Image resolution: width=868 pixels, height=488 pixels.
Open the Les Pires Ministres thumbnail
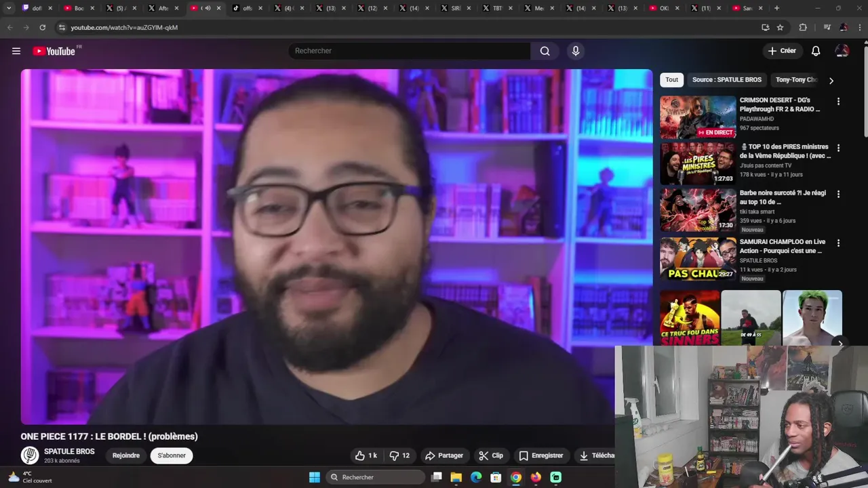click(x=698, y=163)
